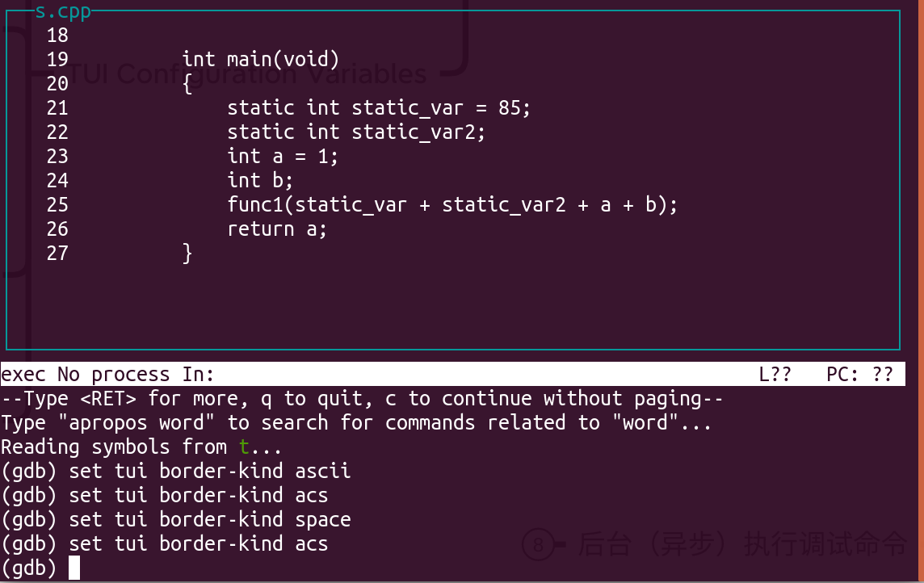Select line number 19 in source view

point(58,60)
